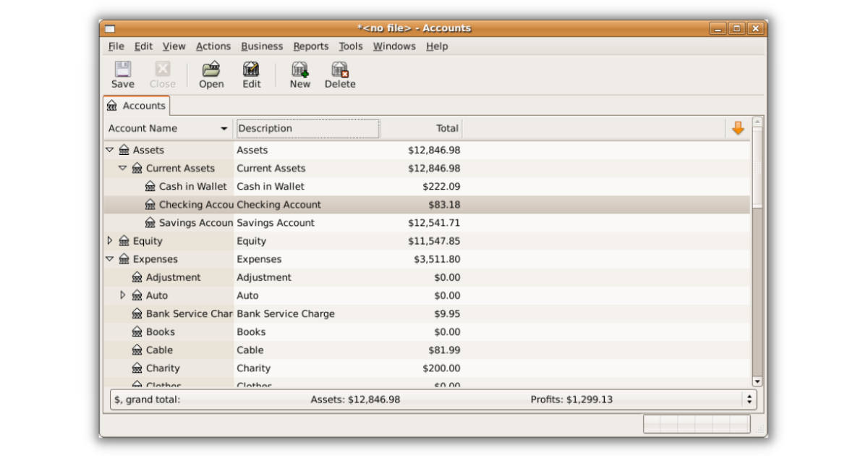
Task: Open the Reports menu
Action: coord(311,46)
